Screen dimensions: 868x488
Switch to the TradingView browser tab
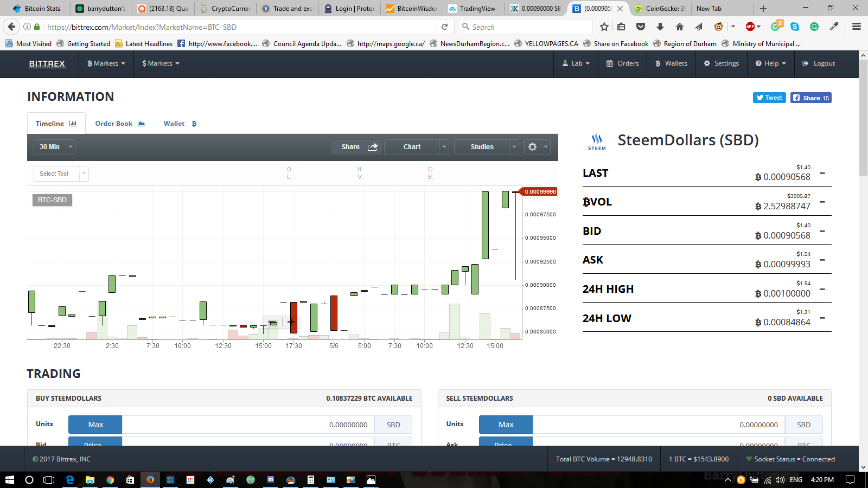coord(474,9)
